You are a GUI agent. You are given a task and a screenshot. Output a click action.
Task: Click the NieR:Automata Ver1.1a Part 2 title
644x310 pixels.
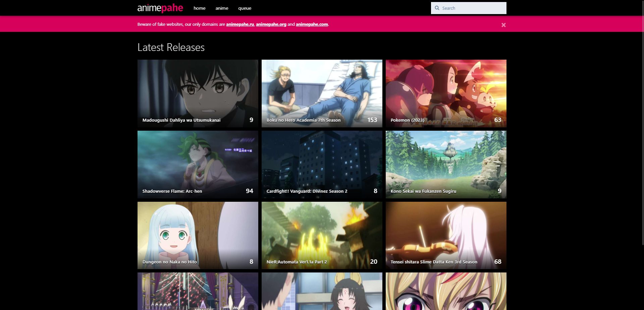pos(297,262)
